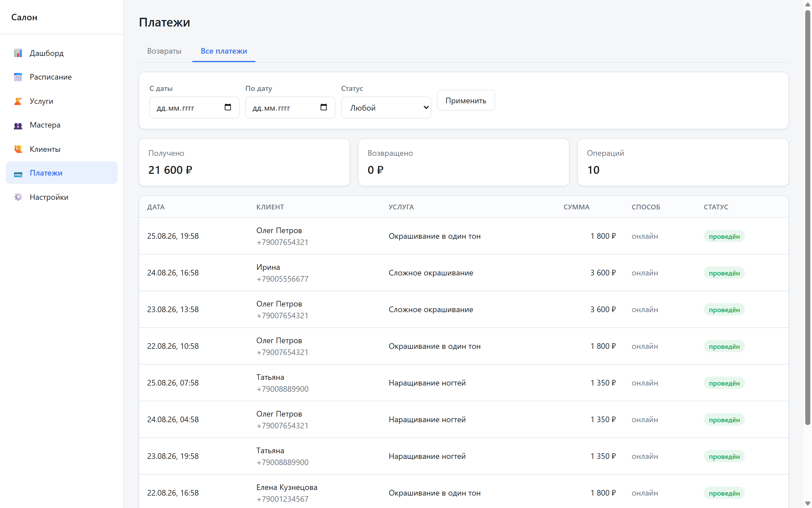Click the Получено 21 600 ₽ value
Screen dimensions: 812x508
(x=170, y=170)
